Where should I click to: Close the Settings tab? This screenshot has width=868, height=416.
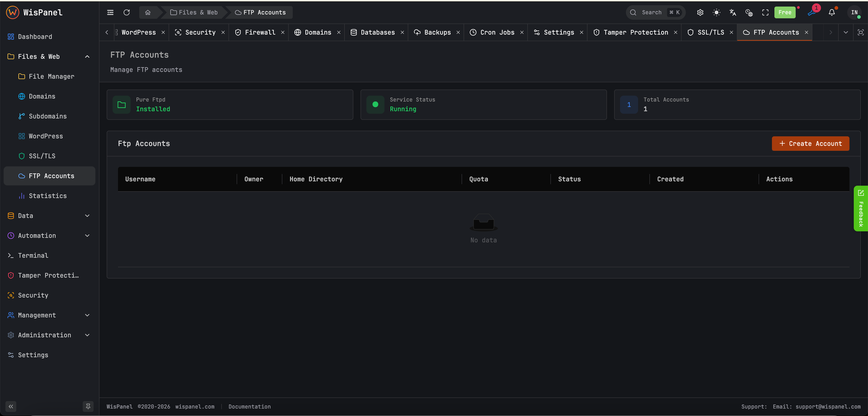pos(582,32)
